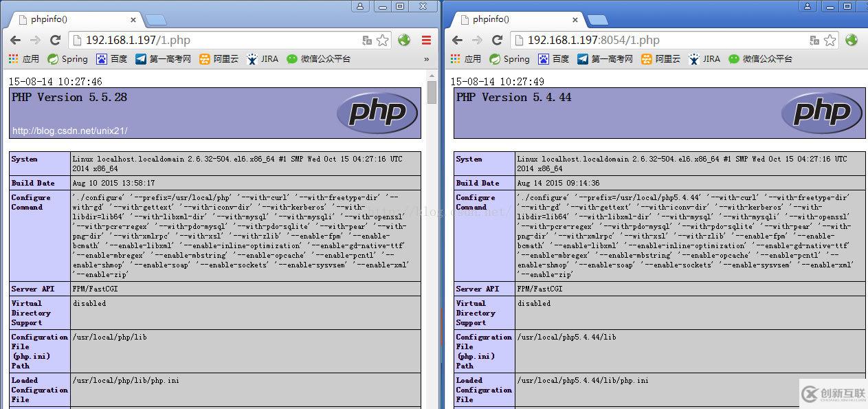
Task: Open the Chrome hamburger menu in left window
Action: [x=427, y=41]
